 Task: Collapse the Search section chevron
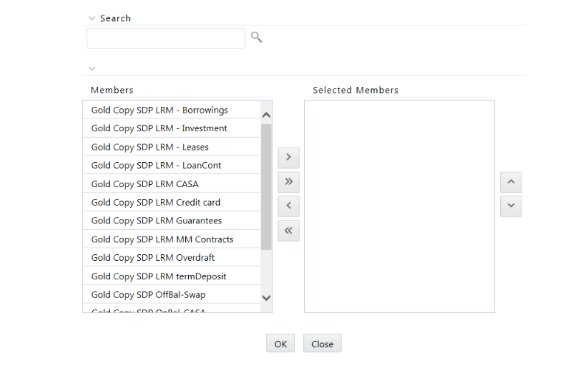[x=92, y=18]
